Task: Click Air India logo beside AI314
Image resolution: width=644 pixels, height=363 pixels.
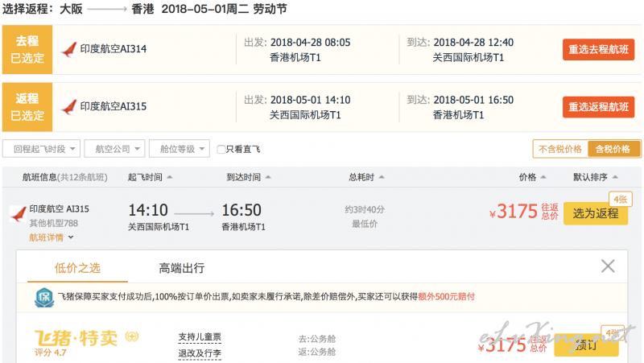Action: click(68, 49)
